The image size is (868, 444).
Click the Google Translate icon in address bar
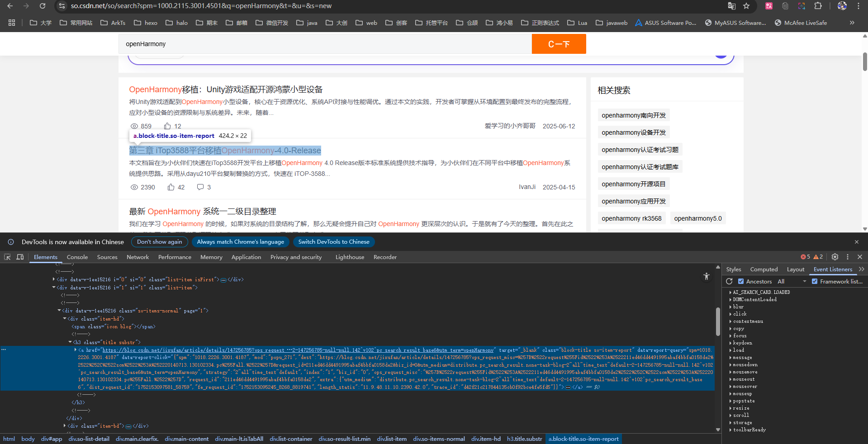731,6
